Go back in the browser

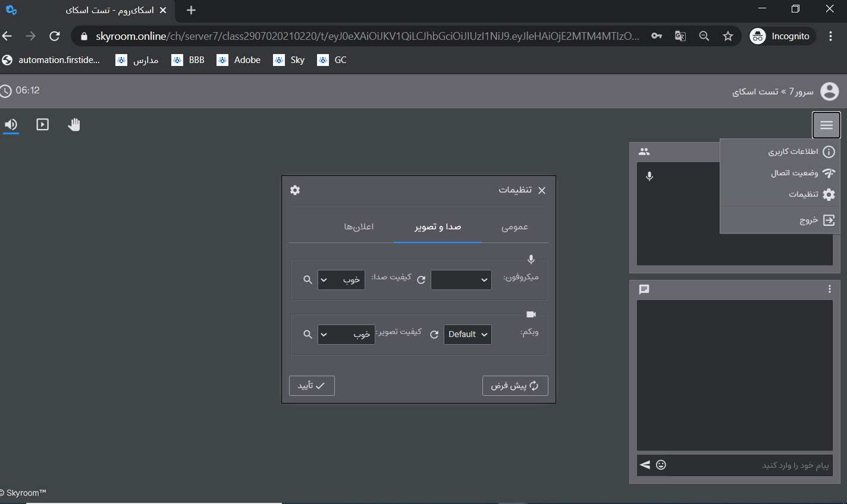coord(7,36)
